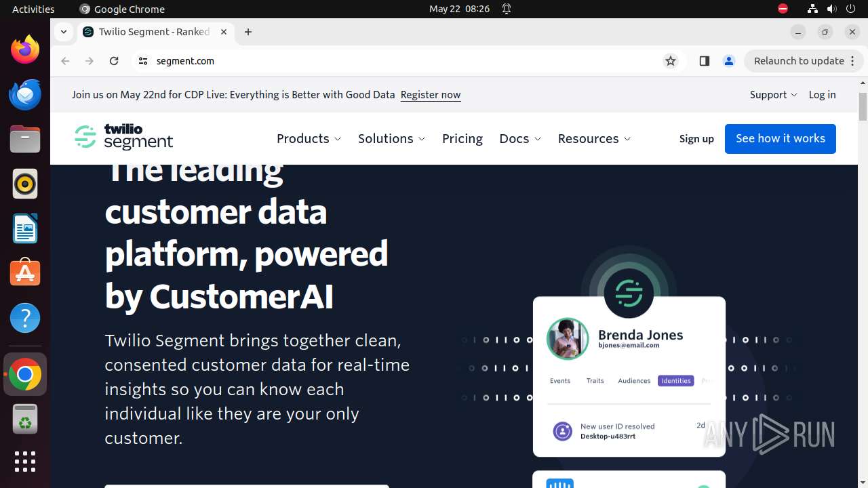
Task: Click the Twilio Segment logo
Action: click(x=123, y=137)
